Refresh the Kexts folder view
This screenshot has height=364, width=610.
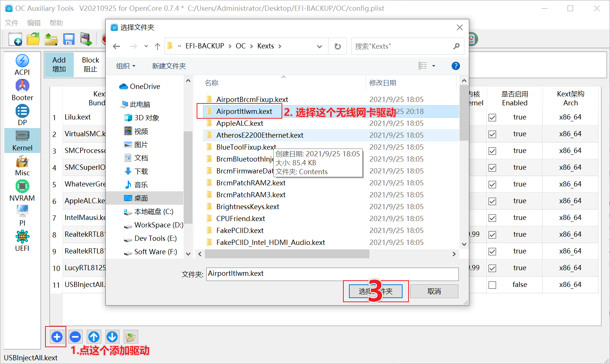point(338,46)
